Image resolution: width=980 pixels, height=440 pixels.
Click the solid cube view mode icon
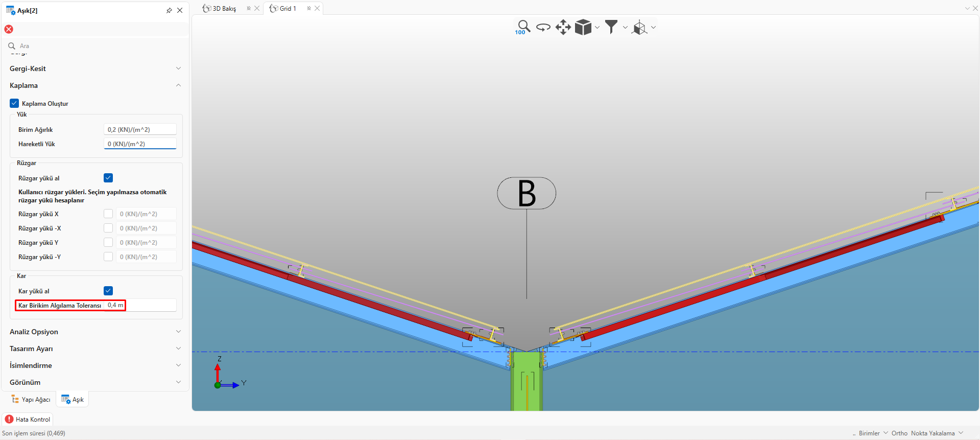point(583,27)
